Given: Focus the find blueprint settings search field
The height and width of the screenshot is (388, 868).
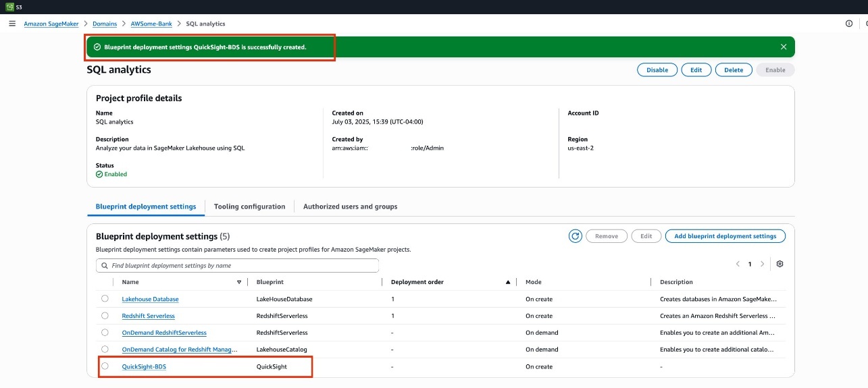Looking at the screenshot, I should coord(237,266).
